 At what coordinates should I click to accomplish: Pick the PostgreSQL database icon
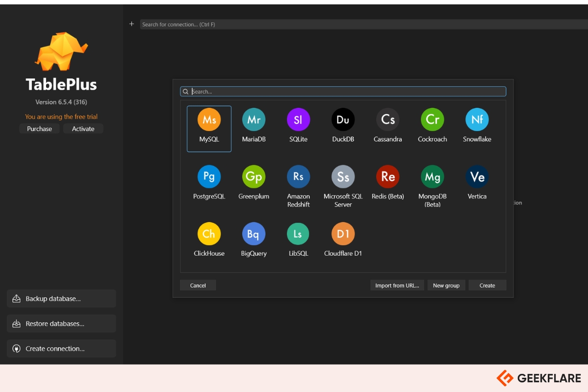[209, 177]
